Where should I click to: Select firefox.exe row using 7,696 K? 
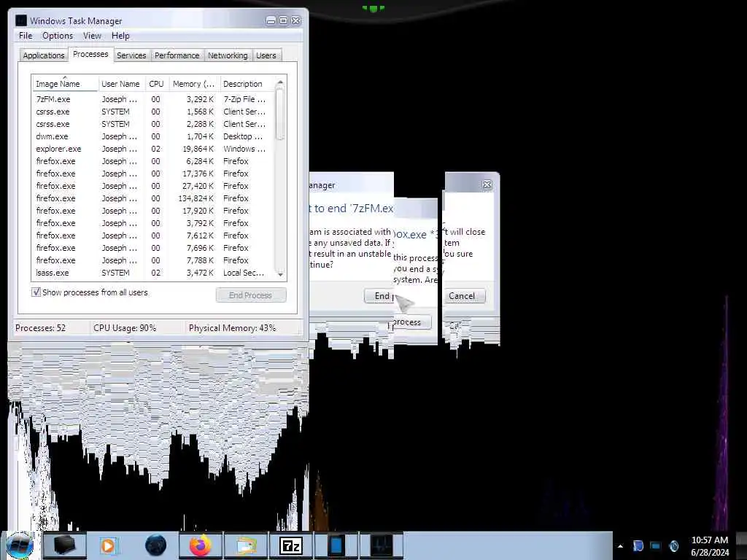(153, 248)
